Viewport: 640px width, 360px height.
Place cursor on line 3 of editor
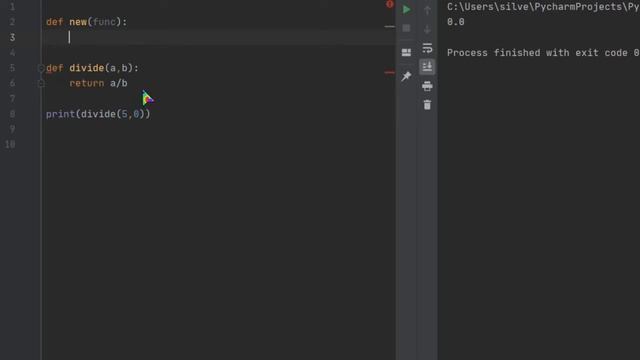click(x=220, y=37)
